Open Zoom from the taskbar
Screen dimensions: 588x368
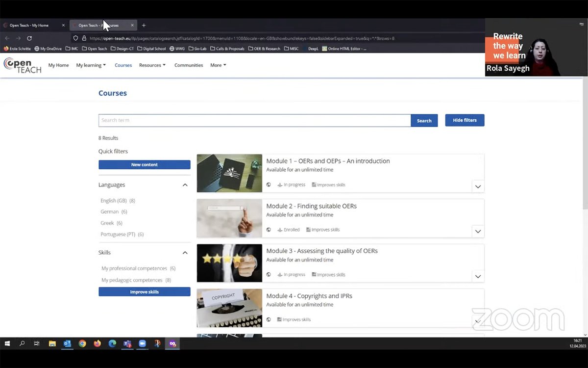pyautogui.click(x=143, y=343)
